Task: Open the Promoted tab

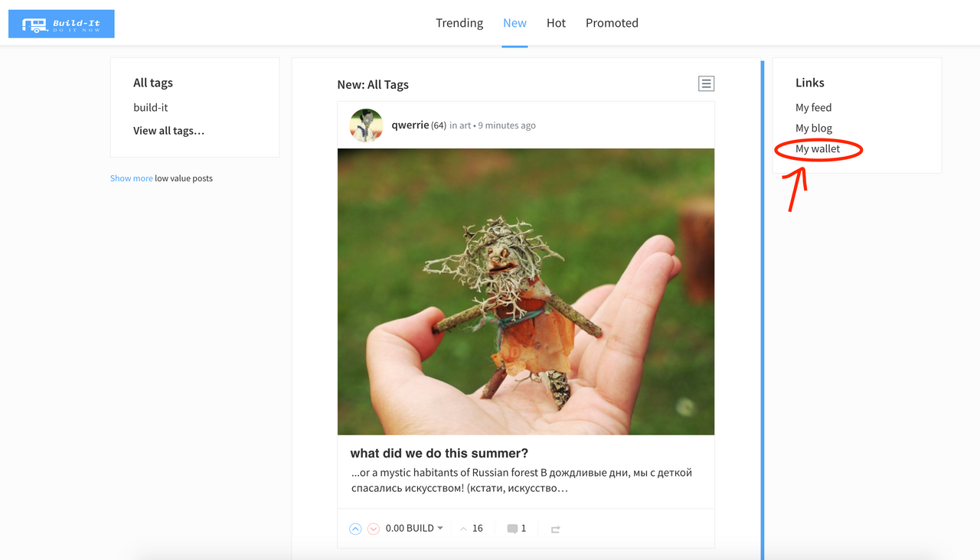Action: pyautogui.click(x=612, y=23)
